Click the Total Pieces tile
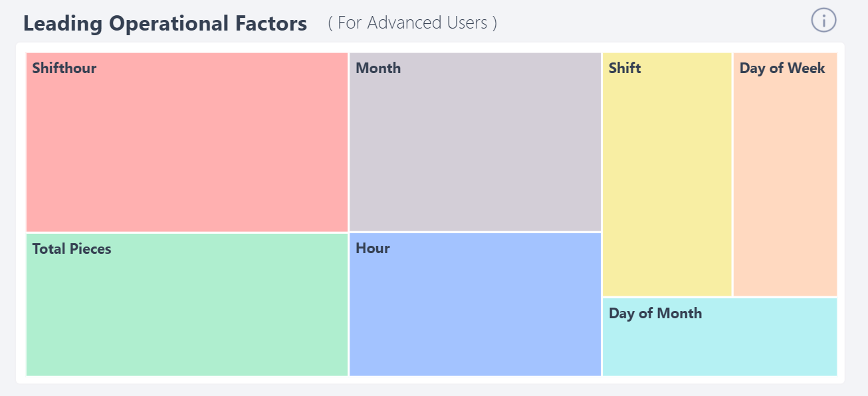868x396 pixels. (x=186, y=306)
